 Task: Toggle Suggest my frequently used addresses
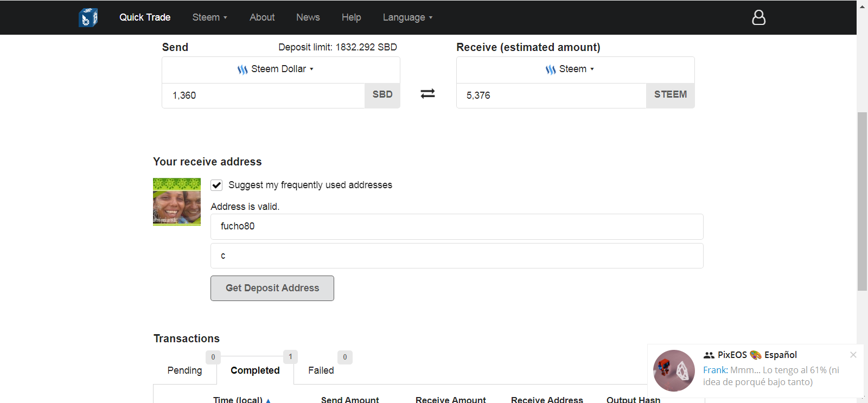216,185
